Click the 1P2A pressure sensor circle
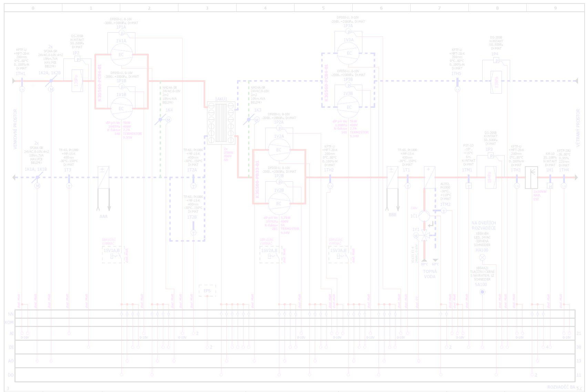Viewport: 588px width, 392px height. [279, 128]
